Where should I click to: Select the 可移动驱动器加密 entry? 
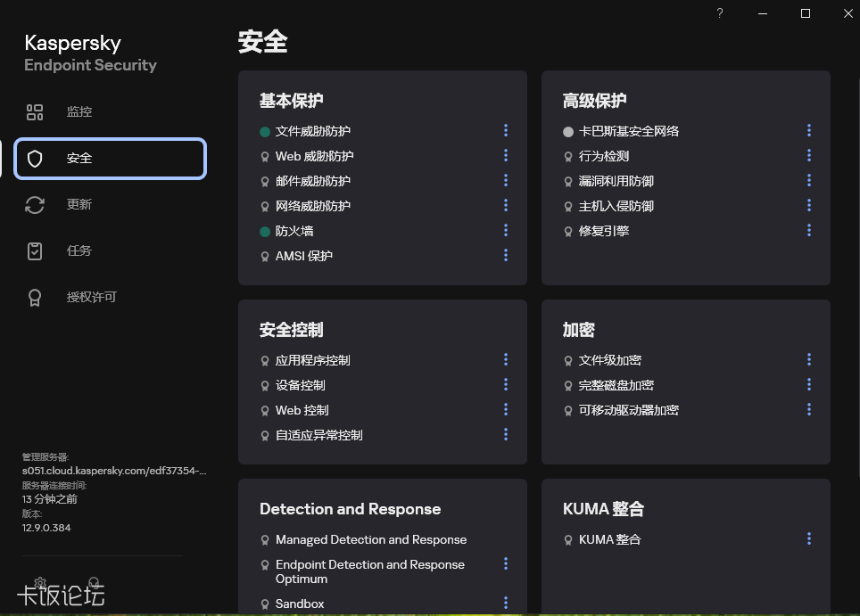[x=629, y=410]
